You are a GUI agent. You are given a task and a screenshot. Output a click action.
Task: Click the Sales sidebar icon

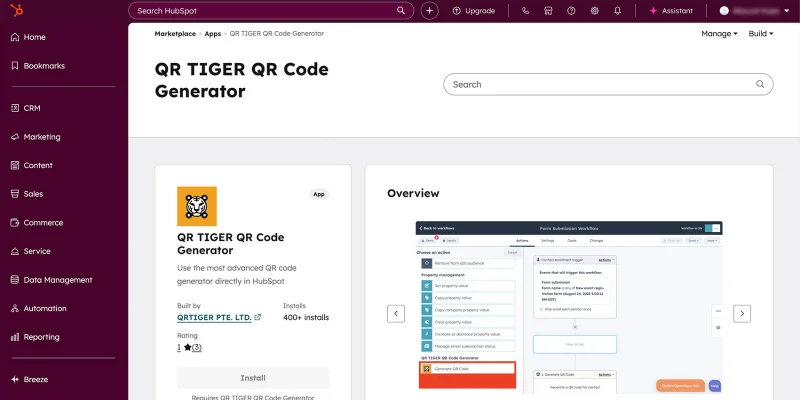[x=15, y=194]
